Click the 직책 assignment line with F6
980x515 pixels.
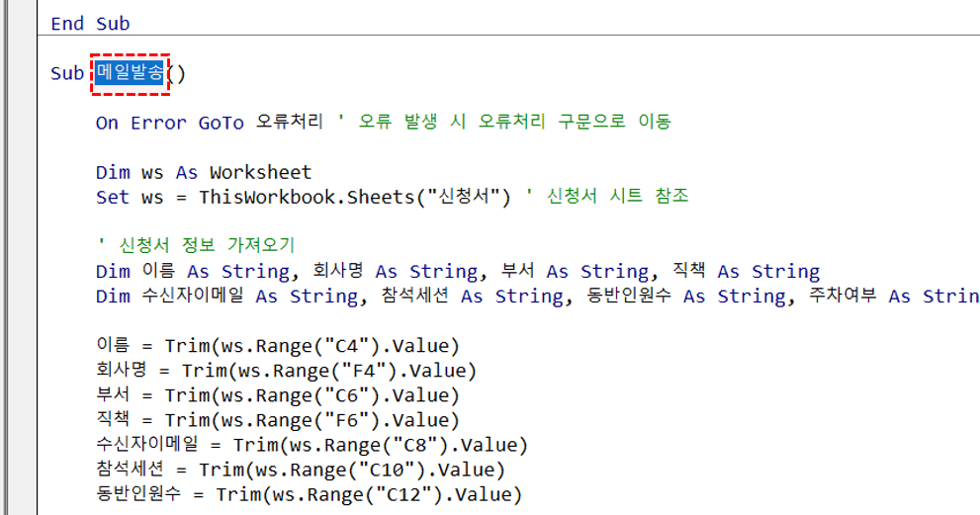pos(277,420)
